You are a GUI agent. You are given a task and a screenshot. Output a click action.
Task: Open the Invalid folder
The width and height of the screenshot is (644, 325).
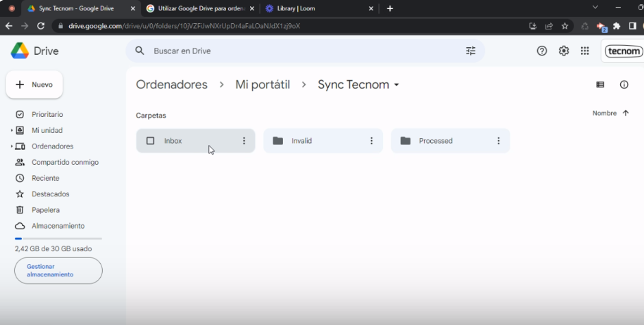pyautogui.click(x=323, y=141)
